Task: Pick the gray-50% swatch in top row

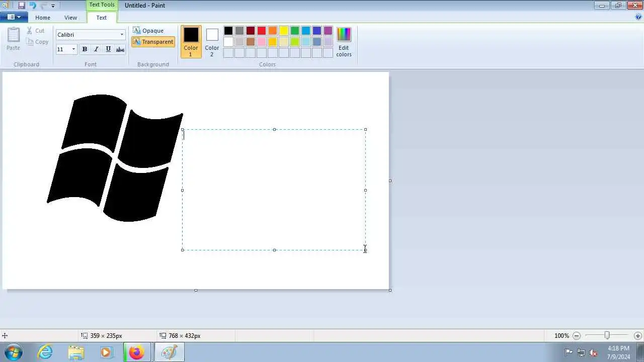Action: [239, 31]
